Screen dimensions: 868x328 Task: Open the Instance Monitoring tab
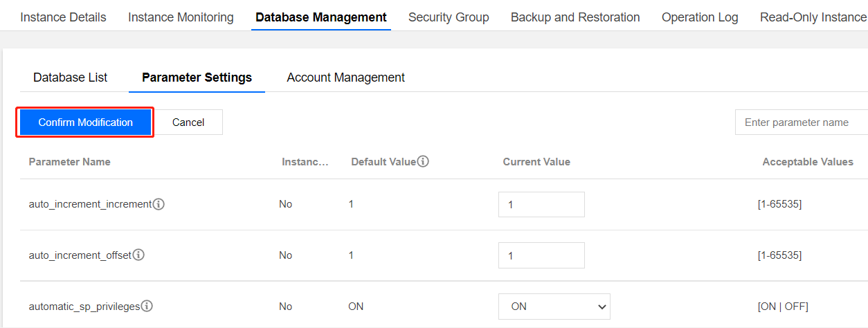(x=181, y=17)
